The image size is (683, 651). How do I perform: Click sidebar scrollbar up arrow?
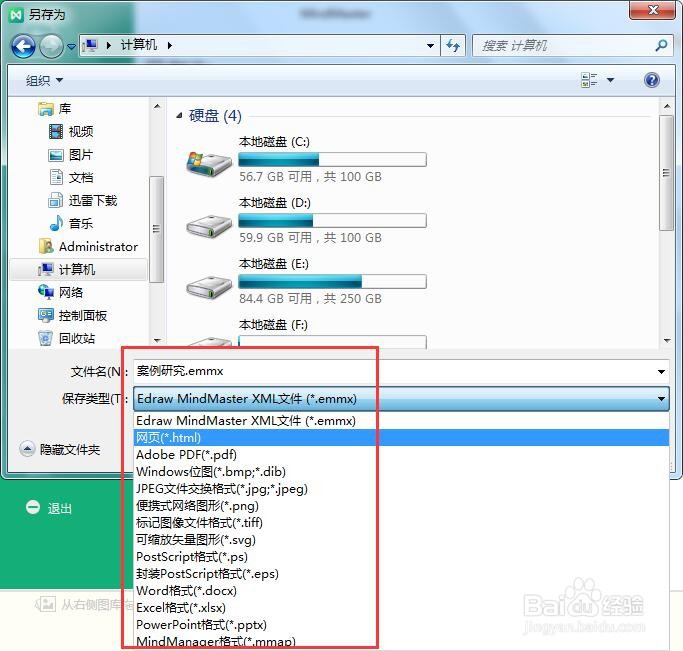tap(157, 106)
